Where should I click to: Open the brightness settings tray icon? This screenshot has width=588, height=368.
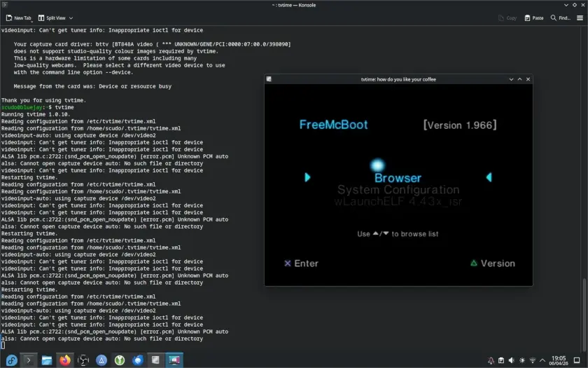(x=522, y=360)
